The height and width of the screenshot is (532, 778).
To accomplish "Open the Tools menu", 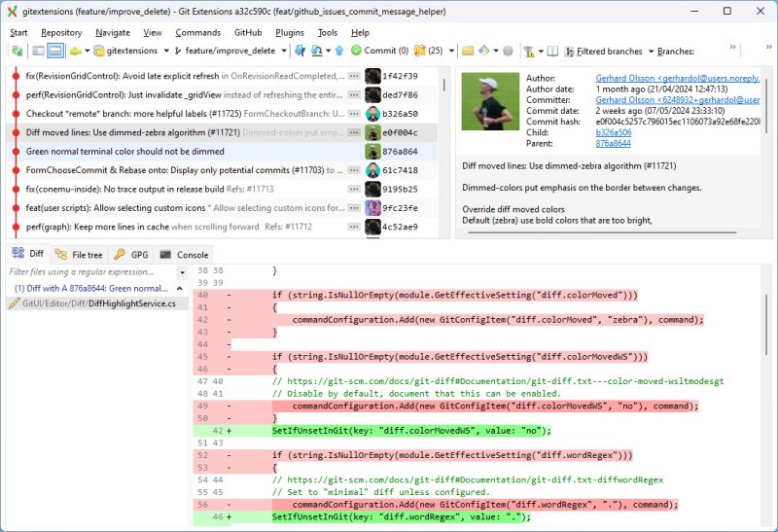I will [x=328, y=33].
